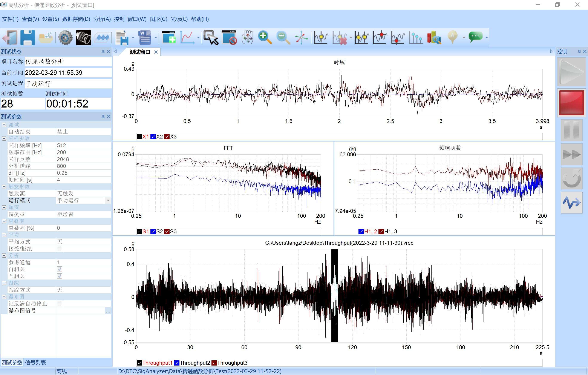
Task: Click the bar chart search icon
Action: 434,37
